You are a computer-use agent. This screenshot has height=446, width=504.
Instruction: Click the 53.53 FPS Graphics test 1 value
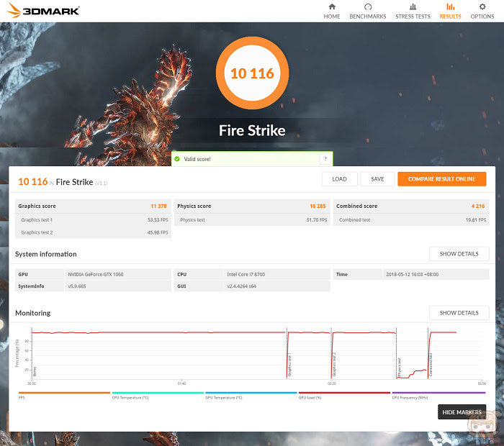pos(158,220)
